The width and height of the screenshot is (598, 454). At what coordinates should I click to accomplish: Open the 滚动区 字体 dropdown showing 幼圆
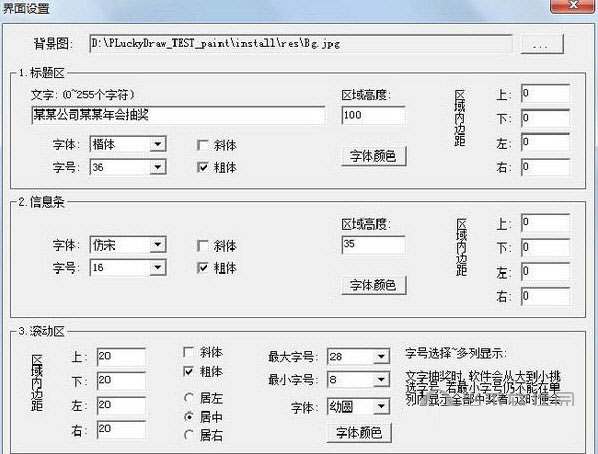358,407
